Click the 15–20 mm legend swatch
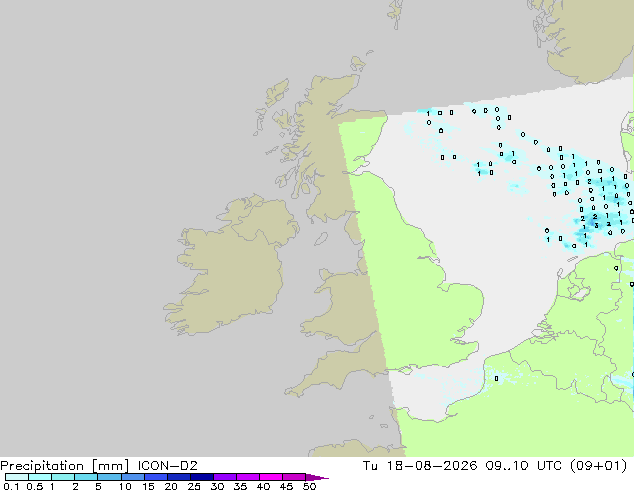The width and height of the screenshot is (634, 490). 155,477
